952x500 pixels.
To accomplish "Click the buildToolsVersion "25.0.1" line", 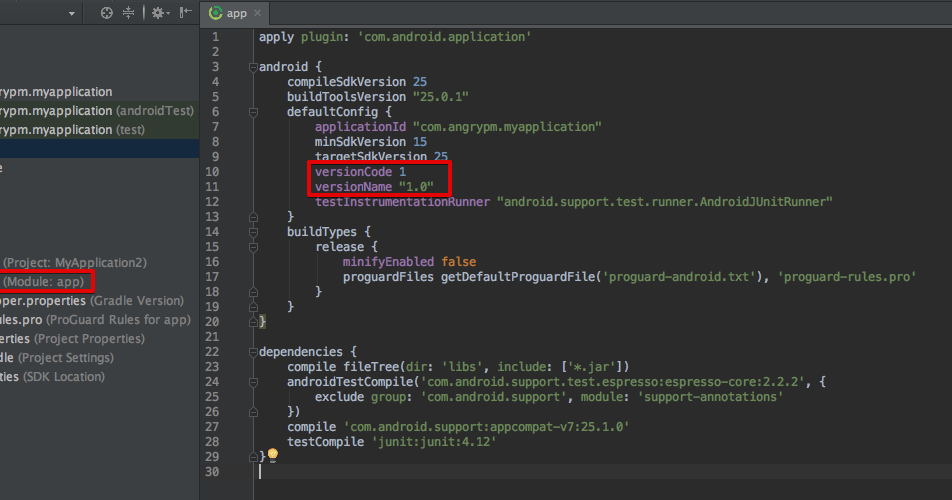I will pyautogui.click(x=378, y=97).
